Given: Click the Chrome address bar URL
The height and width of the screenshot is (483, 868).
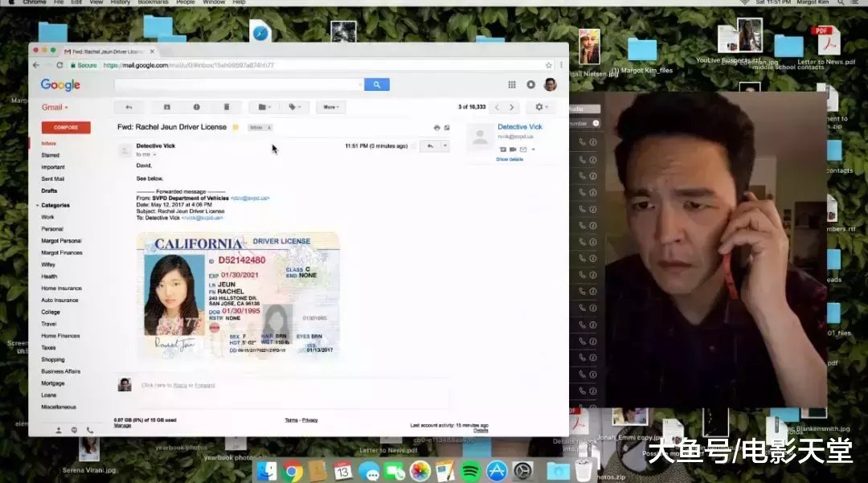Looking at the screenshot, I should (189, 65).
